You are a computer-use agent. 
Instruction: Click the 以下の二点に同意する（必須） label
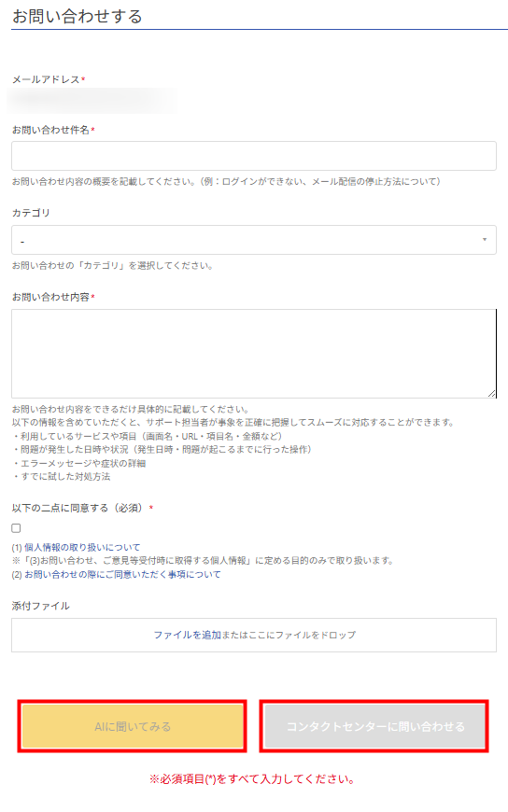78,508
